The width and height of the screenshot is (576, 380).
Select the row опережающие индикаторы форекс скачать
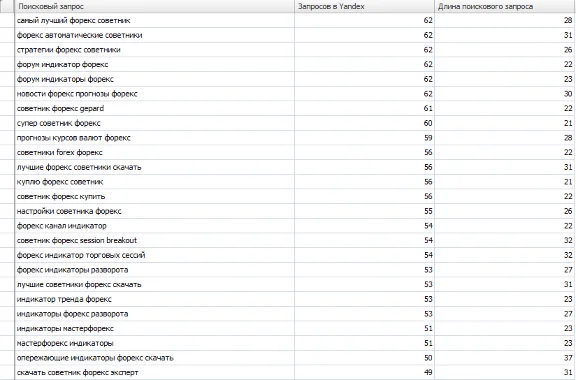click(288, 358)
